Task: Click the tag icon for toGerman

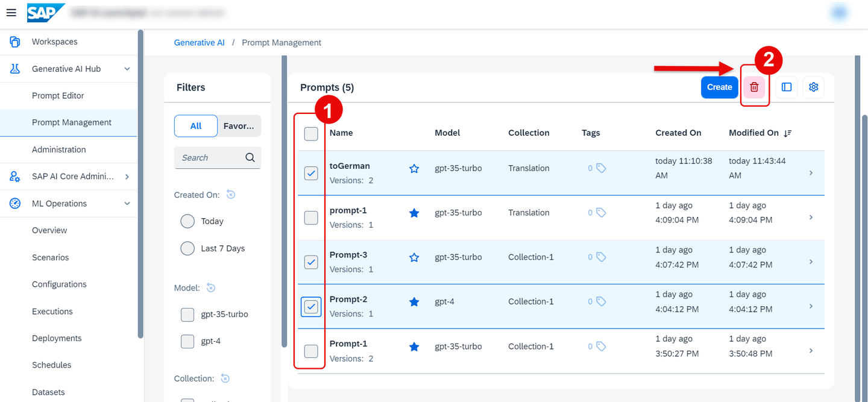Action: [x=601, y=169]
